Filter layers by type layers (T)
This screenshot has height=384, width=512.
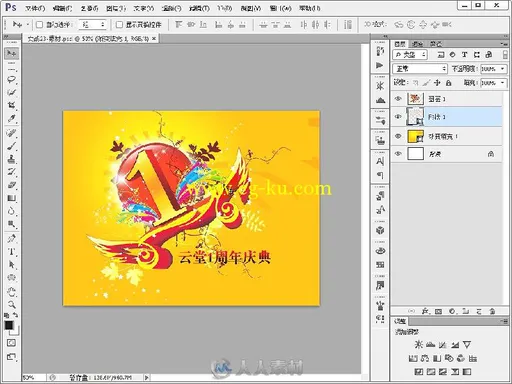pyautogui.click(x=464, y=55)
